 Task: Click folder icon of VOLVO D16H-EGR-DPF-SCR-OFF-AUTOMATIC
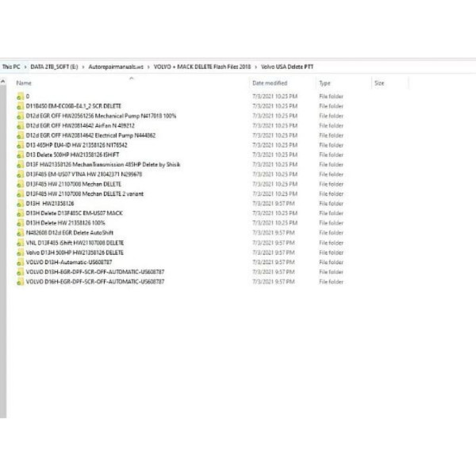tap(20, 281)
